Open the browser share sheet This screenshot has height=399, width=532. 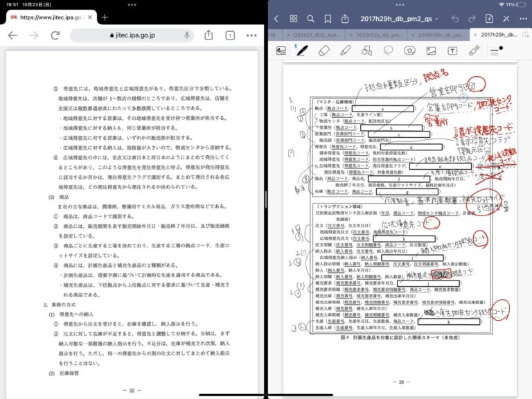(x=209, y=35)
